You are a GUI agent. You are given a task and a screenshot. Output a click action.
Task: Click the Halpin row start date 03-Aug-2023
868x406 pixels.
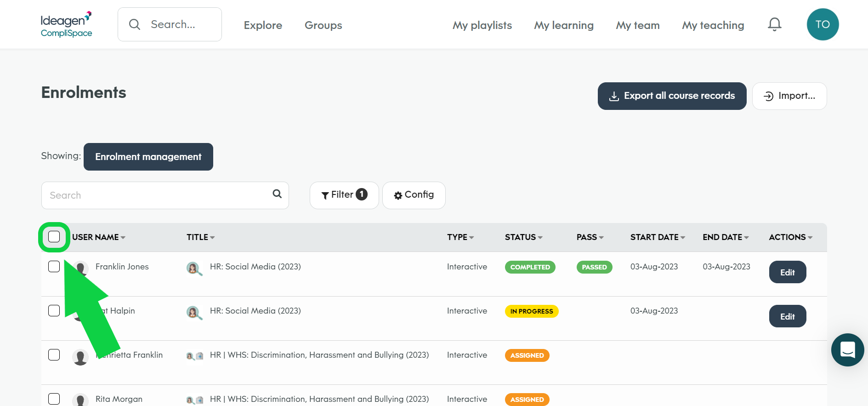tap(654, 311)
